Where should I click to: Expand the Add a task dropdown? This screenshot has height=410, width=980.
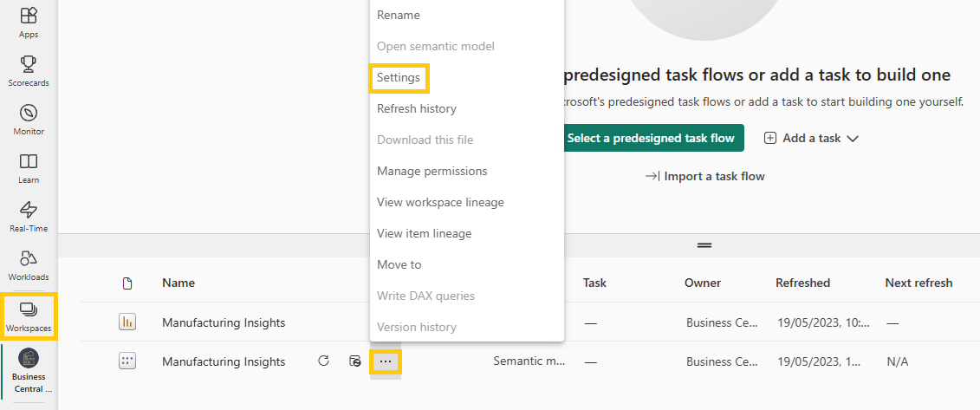(x=811, y=138)
